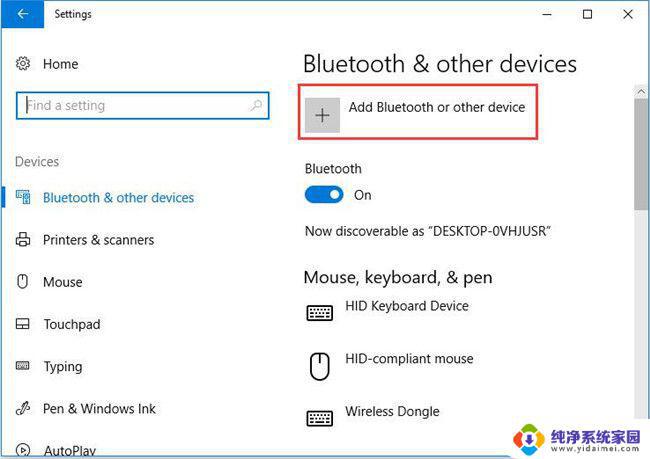Image resolution: width=650 pixels, height=459 pixels.
Task: Open the Bluetooth & other devices page
Action: coord(118,198)
